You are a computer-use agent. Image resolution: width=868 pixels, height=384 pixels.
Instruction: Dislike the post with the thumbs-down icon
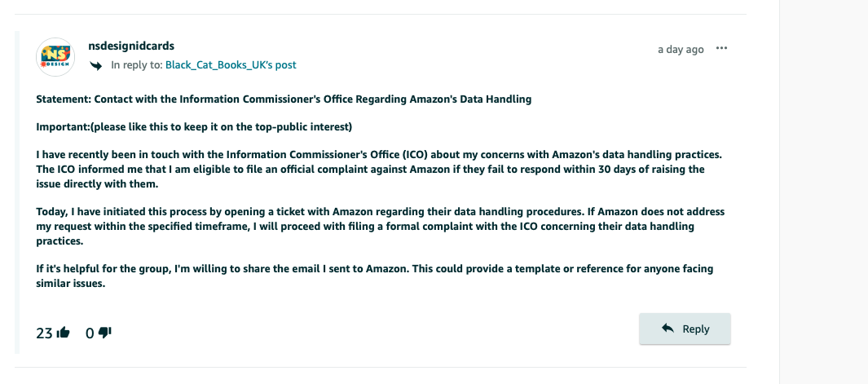[x=105, y=333]
